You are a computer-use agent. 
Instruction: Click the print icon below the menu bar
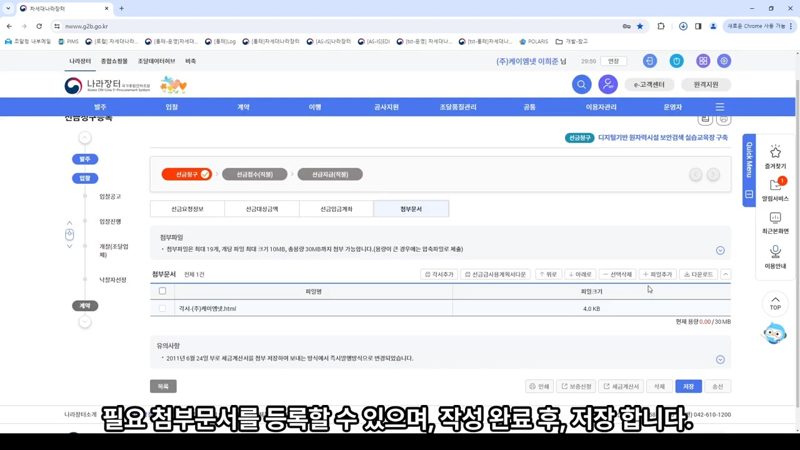(723, 119)
